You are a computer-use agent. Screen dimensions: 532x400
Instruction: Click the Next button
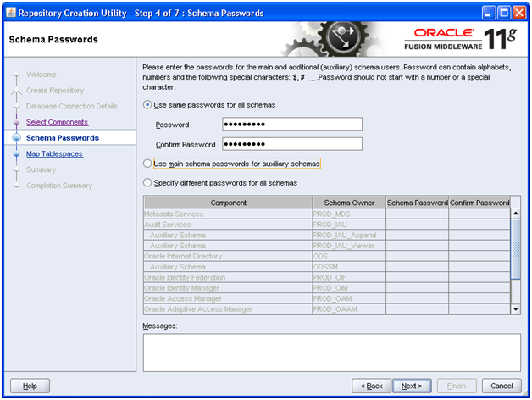click(412, 386)
